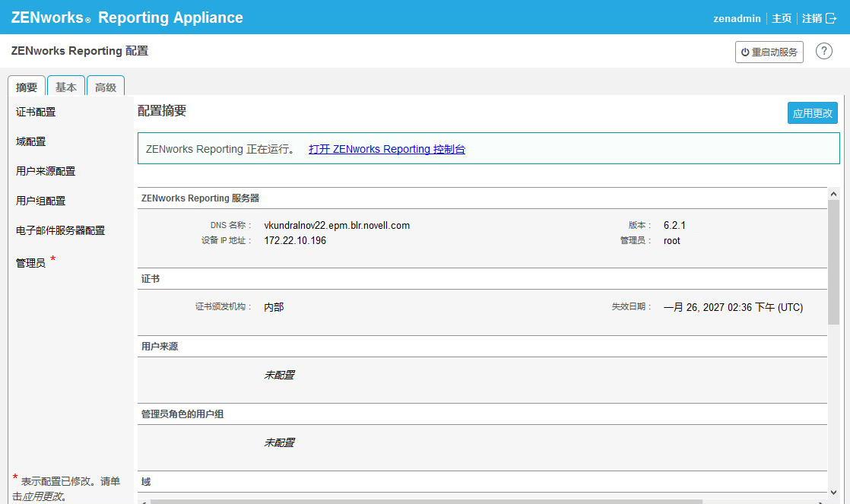Click the horizontal scrollbar at bottom

426,501
